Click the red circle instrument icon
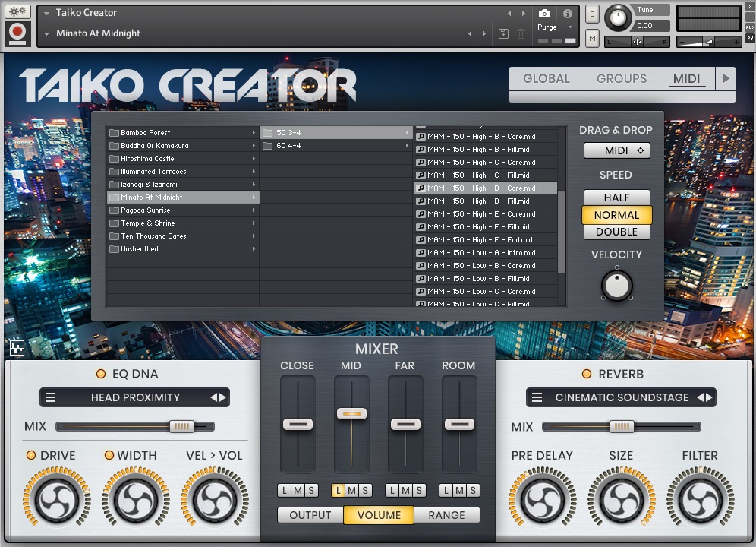This screenshot has height=547, width=756. pyautogui.click(x=17, y=33)
